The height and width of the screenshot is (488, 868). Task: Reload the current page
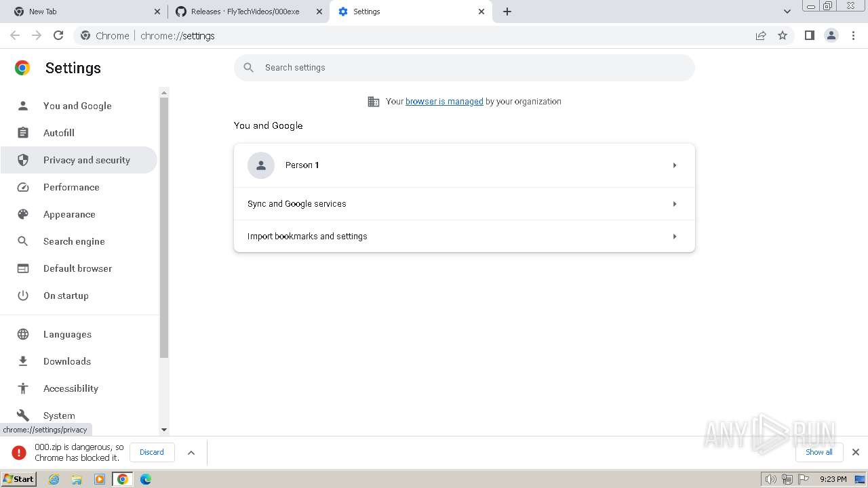tap(58, 35)
